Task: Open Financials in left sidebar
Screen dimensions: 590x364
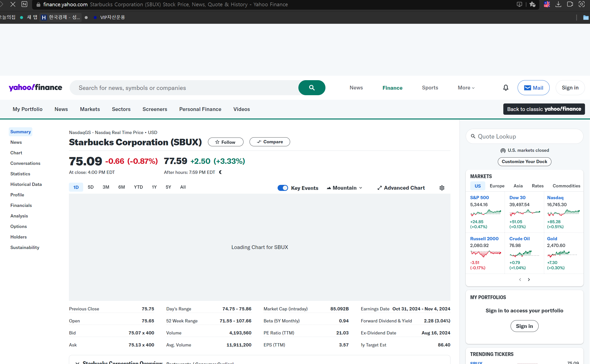Action: (21, 205)
